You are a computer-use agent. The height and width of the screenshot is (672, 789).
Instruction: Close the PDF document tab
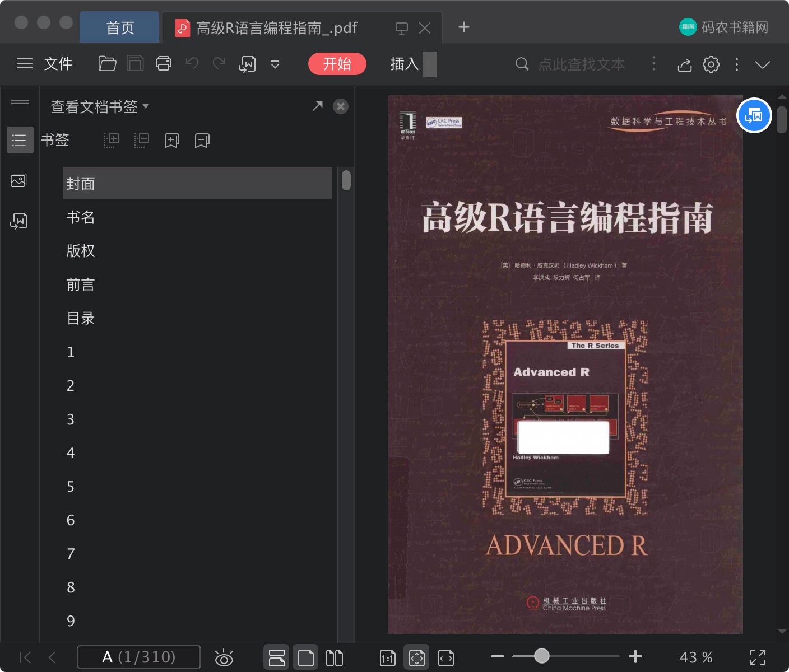click(x=425, y=28)
